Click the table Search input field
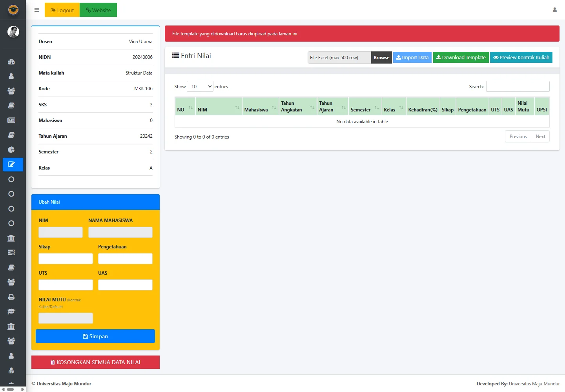The image size is (565, 392). point(518,87)
